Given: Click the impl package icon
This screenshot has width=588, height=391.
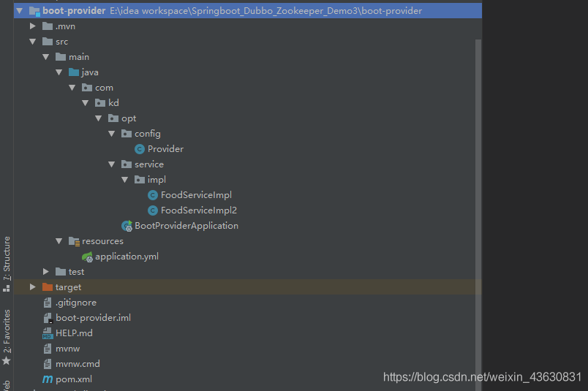Looking at the screenshot, I should (140, 180).
